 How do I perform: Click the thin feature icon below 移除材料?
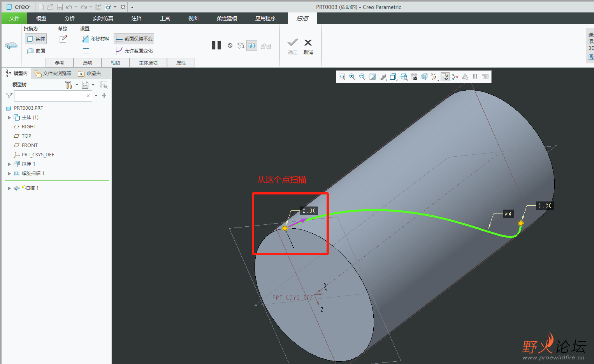point(86,51)
